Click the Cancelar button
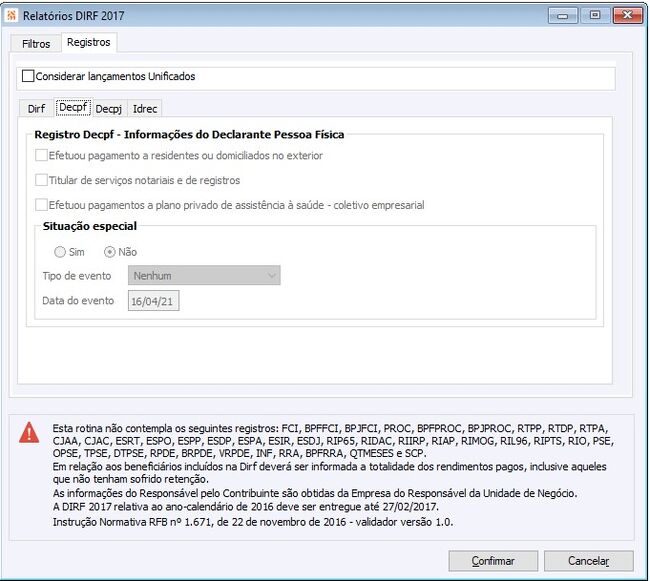650x581 pixels. (589, 561)
